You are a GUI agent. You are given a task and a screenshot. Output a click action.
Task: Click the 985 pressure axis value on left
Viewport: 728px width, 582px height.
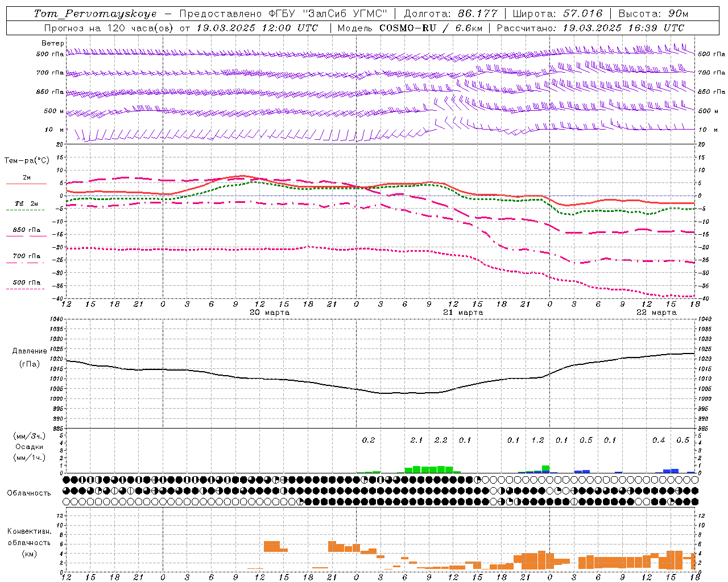[x=59, y=429]
